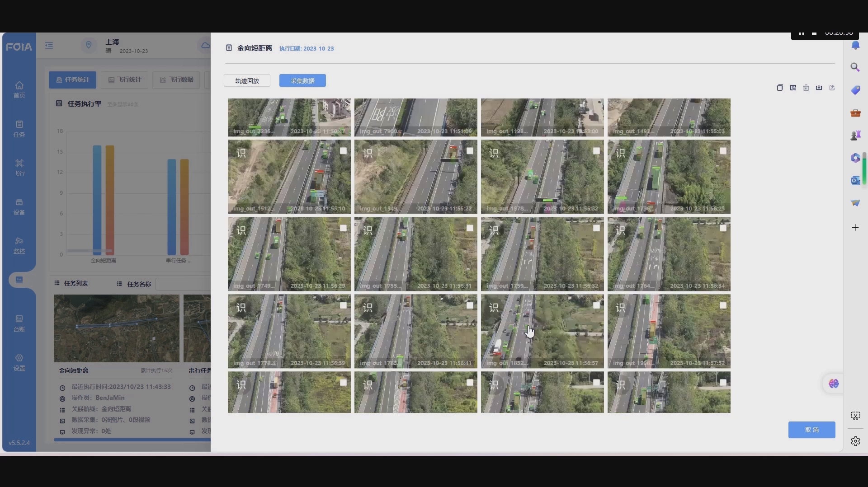Click the select-all stacked squares icon
This screenshot has width=868, height=487.
click(x=780, y=88)
